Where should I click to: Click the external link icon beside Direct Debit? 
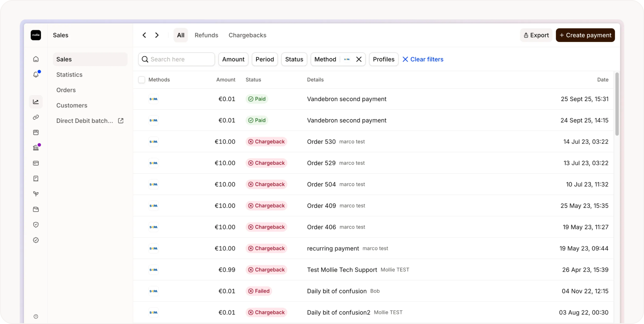[121, 121]
